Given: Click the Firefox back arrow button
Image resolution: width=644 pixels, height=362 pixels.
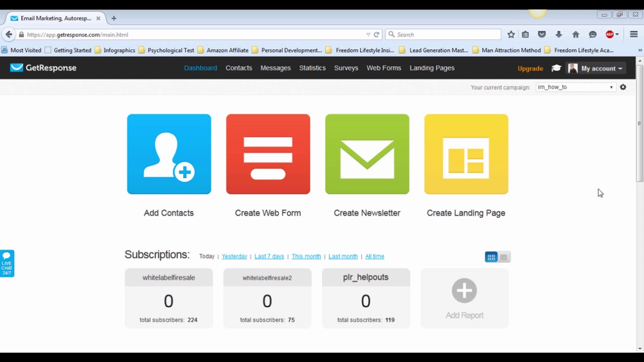Looking at the screenshot, I should (x=9, y=35).
